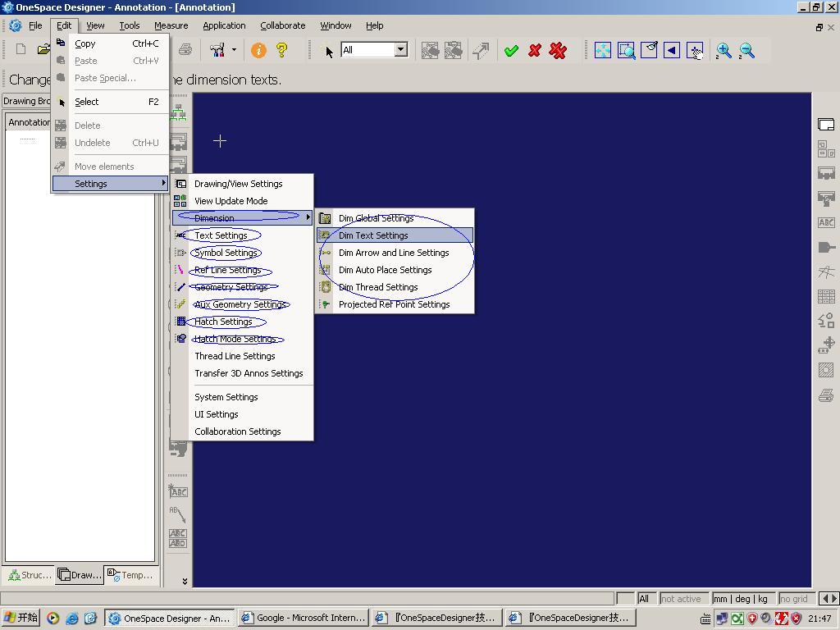Image resolution: width=840 pixels, height=630 pixels.
Task: Open Text Settings entry
Action: (x=243, y=235)
